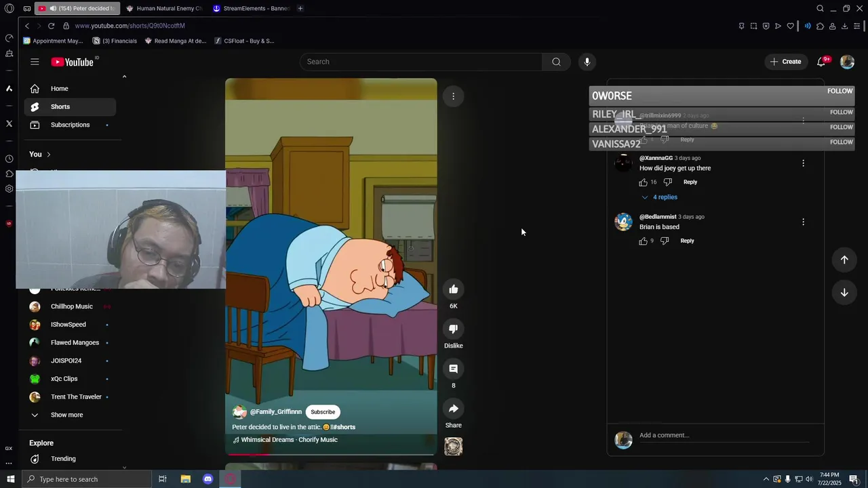The width and height of the screenshot is (868, 488).
Task: Open CSFloat bookmark
Action: (x=244, y=41)
